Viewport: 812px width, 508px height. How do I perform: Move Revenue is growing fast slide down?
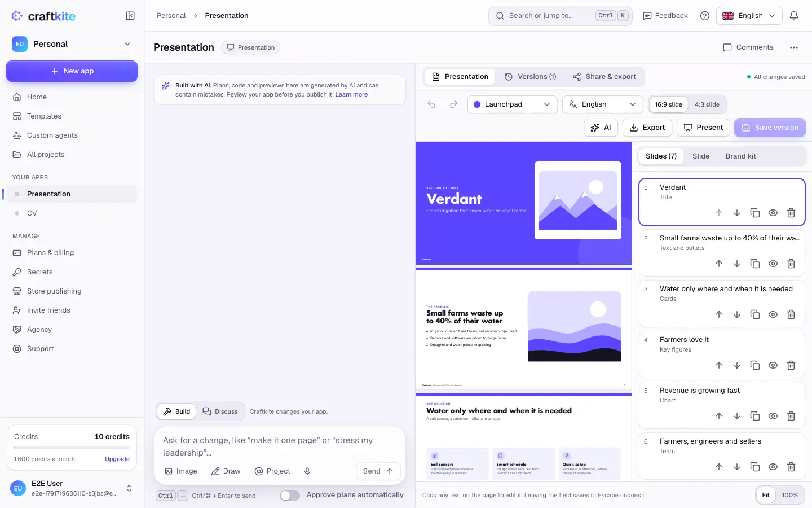click(737, 416)
